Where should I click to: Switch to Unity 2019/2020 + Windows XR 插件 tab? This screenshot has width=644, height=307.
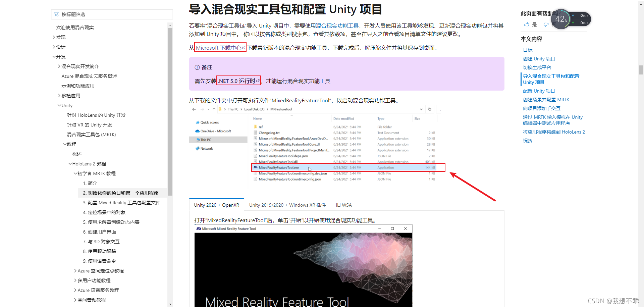(x=287, y=205)
